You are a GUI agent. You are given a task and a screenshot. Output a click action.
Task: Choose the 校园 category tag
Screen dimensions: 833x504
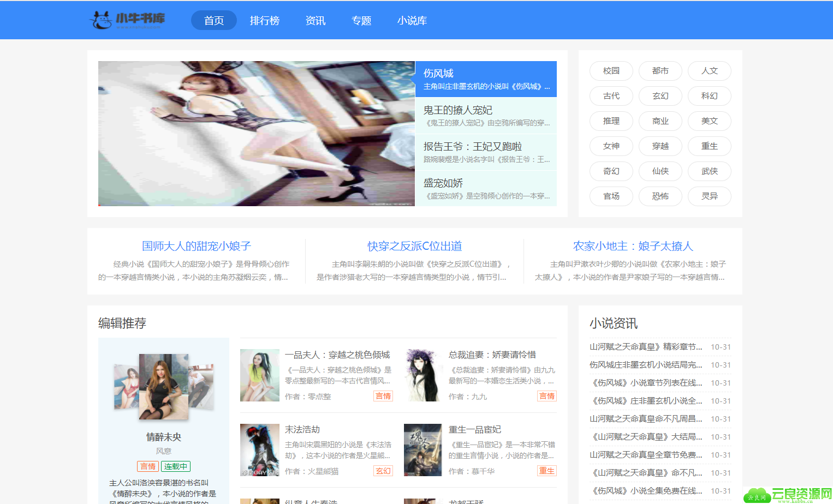pos(611,71)
